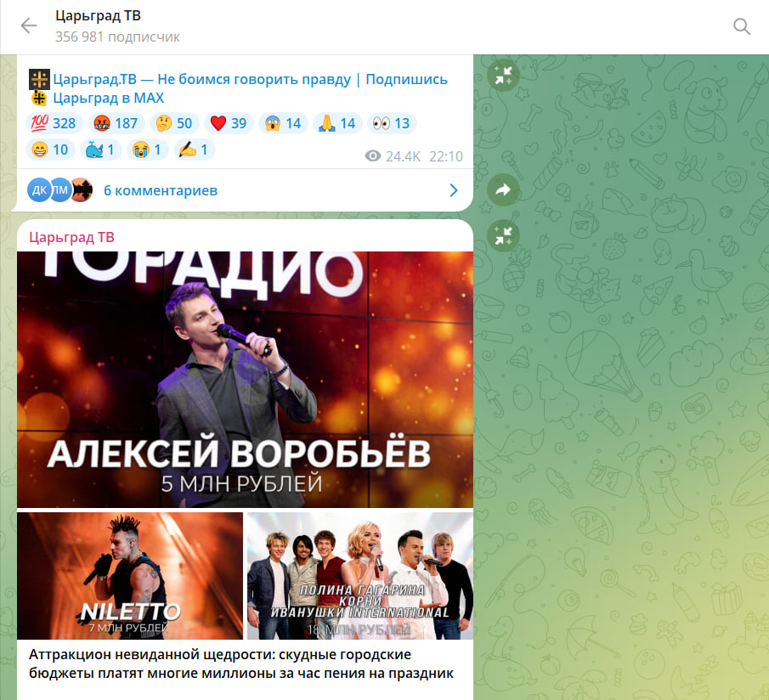Click the yellow MAX emoji icon
Screen dimensions: 769x700
39,98
